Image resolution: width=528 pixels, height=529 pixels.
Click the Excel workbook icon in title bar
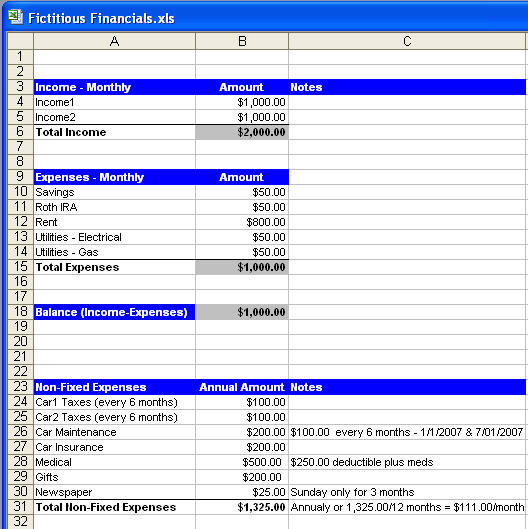coord(15,17)
